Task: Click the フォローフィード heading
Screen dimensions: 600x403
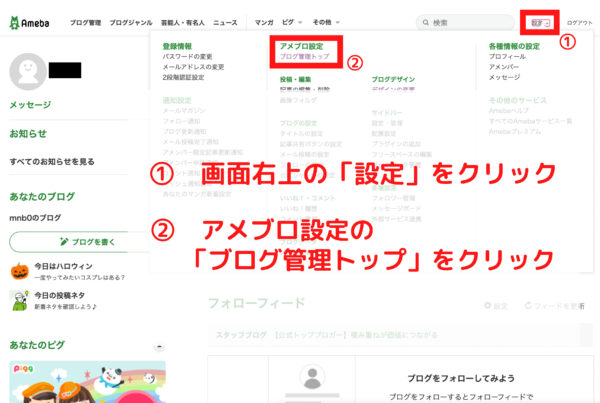Action: click(256, 303)
